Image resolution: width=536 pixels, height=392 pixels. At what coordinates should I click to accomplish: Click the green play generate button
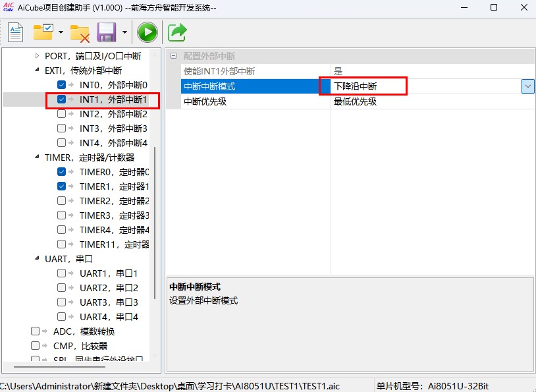[147, 32]
